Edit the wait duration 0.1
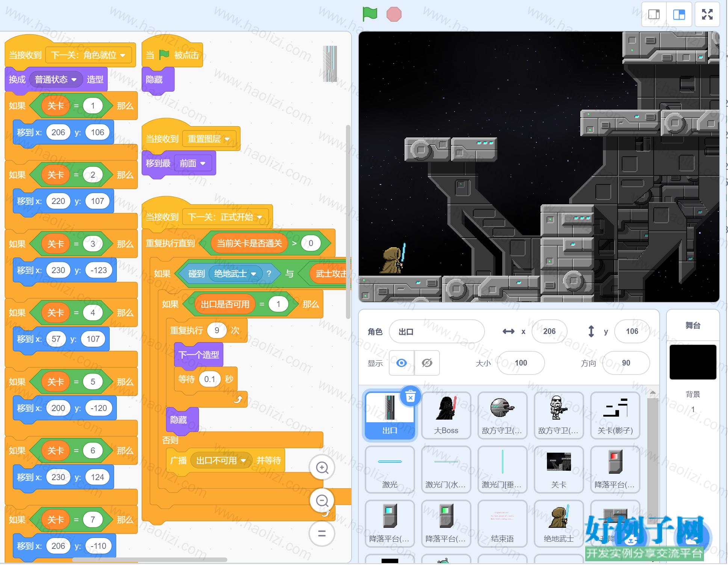The height and width of the screenshot is (565, 728). click(x=210, y=379)
